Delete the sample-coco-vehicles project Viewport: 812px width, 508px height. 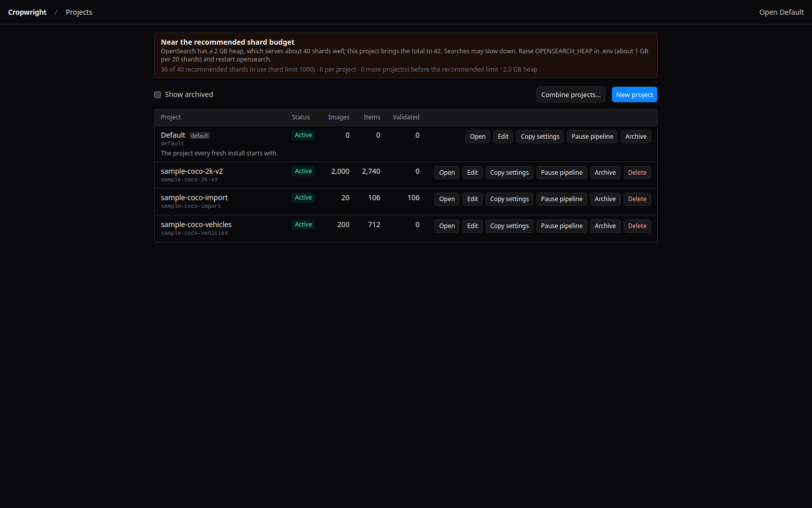coord(637,226)
